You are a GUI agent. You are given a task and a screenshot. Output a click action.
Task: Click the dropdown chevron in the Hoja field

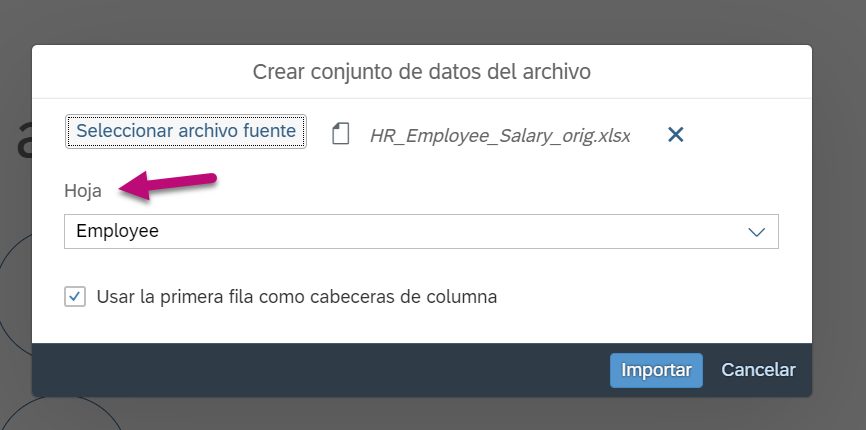(756, 232)
